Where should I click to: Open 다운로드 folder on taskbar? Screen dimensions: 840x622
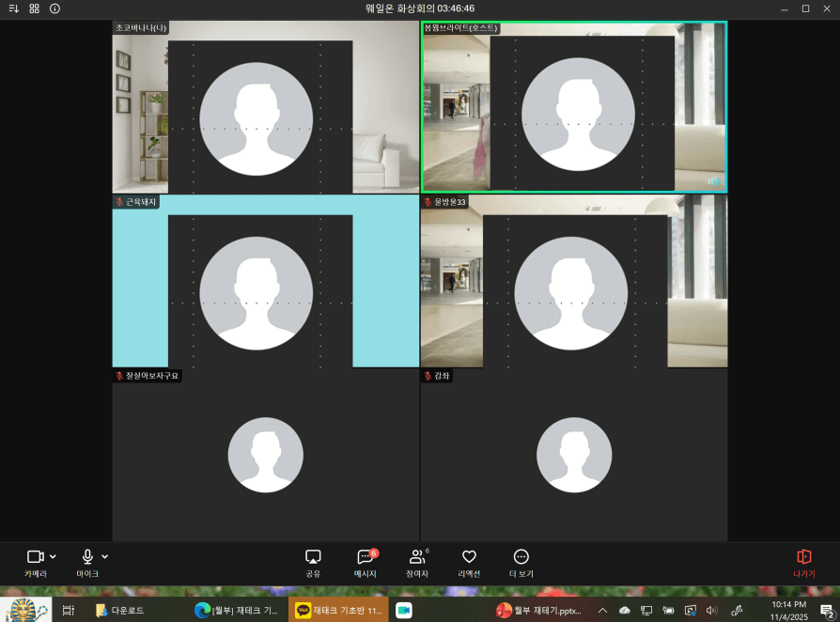119,610
